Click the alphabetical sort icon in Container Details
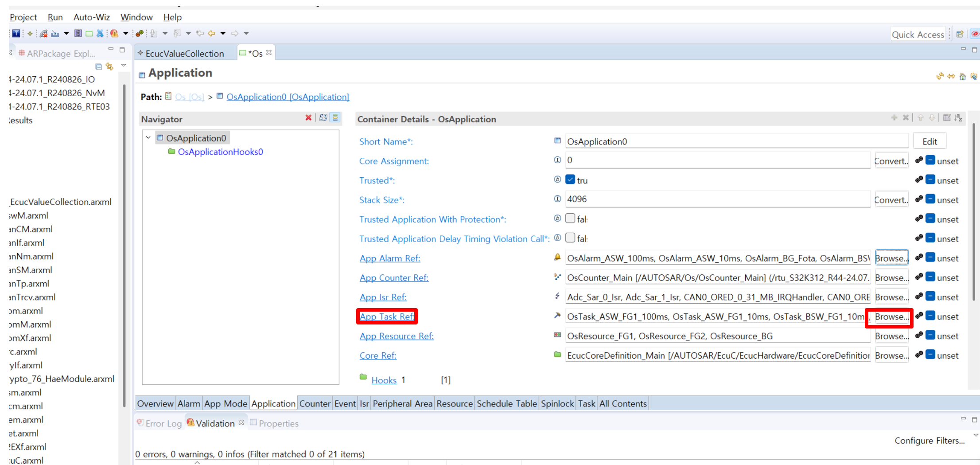Image resolution: width=980 pixels, height=465 pixels. [x=958, y=118]
